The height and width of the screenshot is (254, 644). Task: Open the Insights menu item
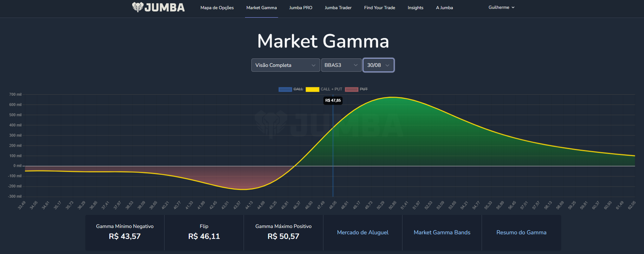[415, 8]
